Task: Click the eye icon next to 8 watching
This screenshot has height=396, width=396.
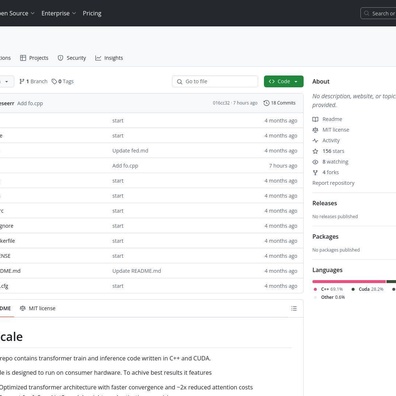Action: pyautogui.click(x=315, y=162)
